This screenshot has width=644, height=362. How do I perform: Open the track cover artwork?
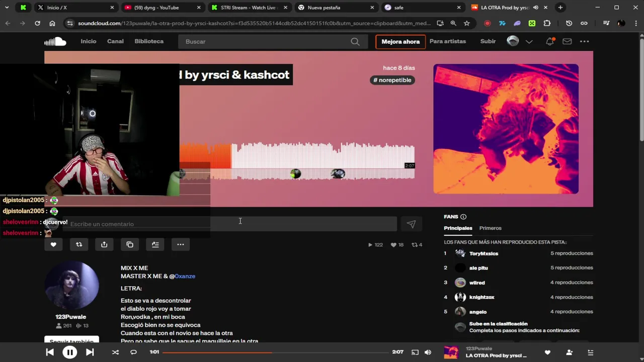coord(506,129)
